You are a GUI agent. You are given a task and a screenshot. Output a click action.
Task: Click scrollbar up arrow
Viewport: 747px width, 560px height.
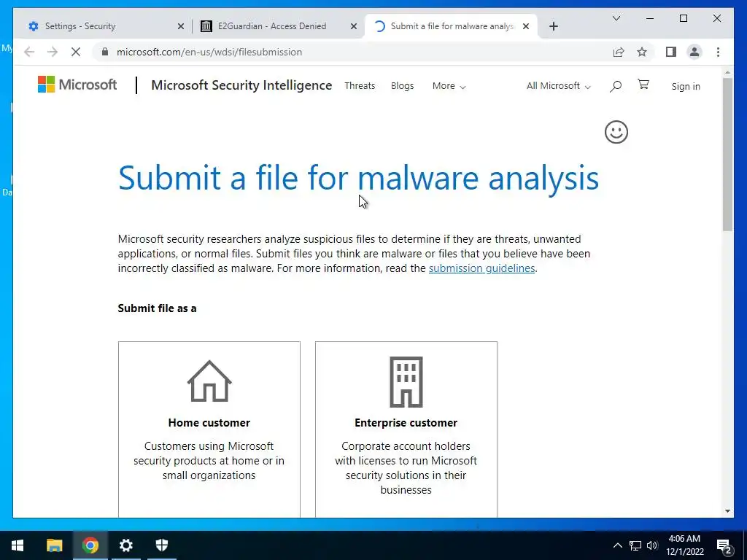coord(727,72)
